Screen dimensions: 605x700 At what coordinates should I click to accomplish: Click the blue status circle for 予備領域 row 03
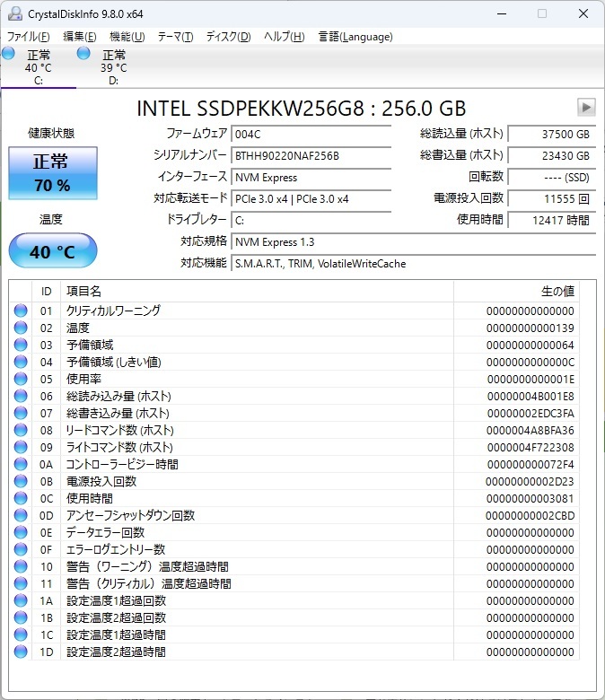pyautogui.click(x=21, y=345)
